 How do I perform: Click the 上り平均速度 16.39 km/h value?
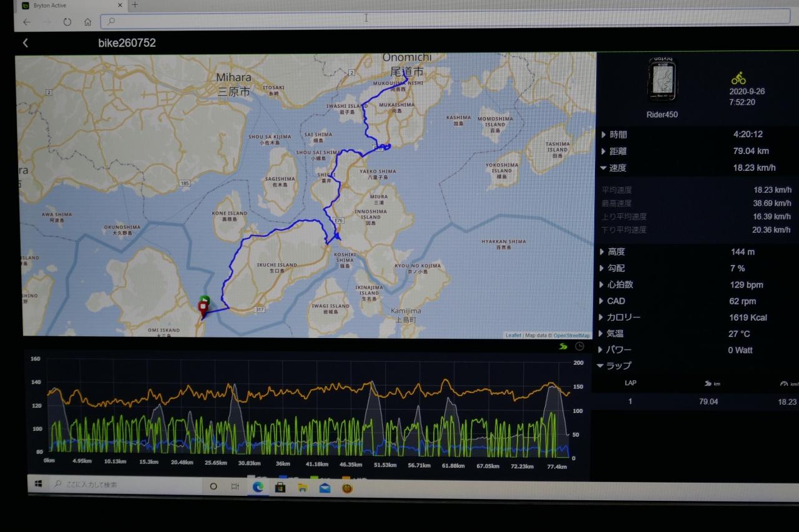(x=772, y=216)
